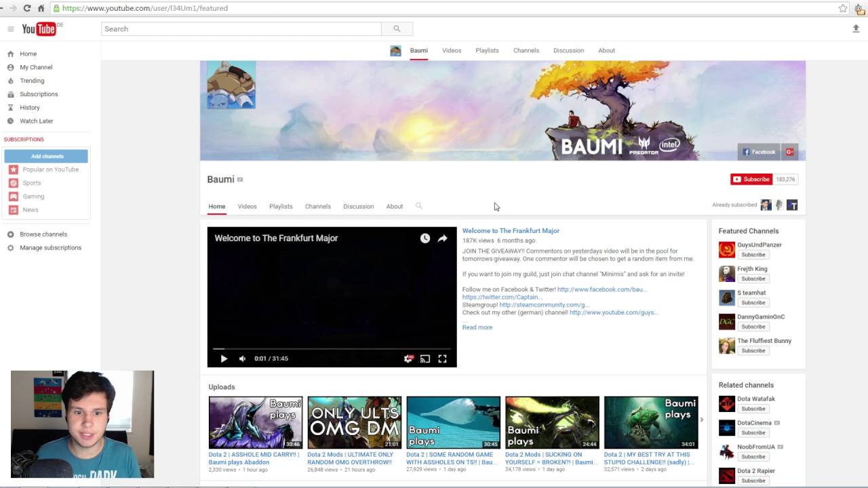Open the facebook.com link in the description
Viewport: 868px width, 488px height.
coord(602,289)
